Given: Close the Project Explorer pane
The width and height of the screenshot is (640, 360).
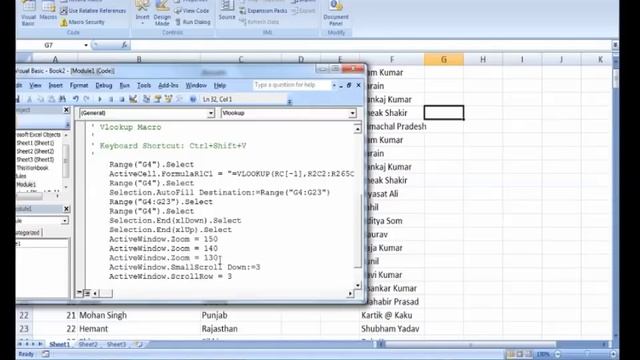Looking at the screenshot, I should (67, 110).
